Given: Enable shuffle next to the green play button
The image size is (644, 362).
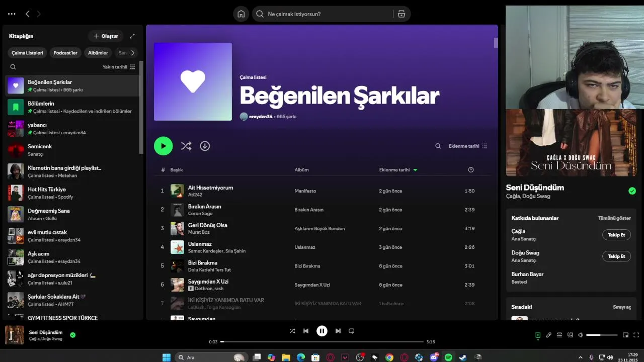Looking at the screenshot, I should pyautogui.click(x=186, y=146).
